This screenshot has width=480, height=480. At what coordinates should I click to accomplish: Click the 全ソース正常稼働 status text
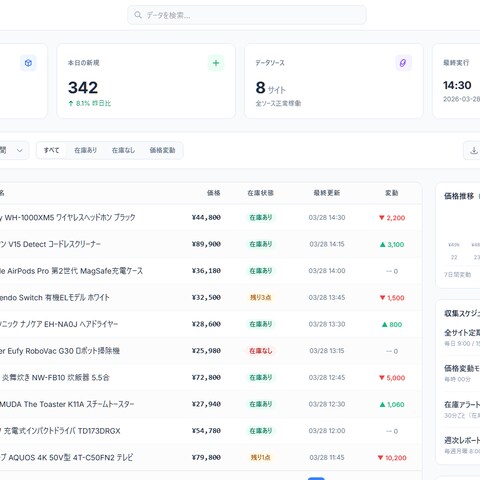pyautogui.click(x=278, y=103)
